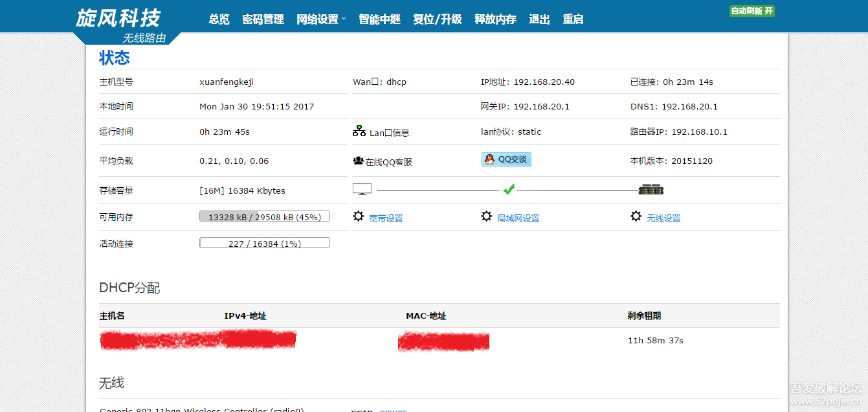Open the 密码管理 menu item
The image size is (868, 412).
pos(263,19)
